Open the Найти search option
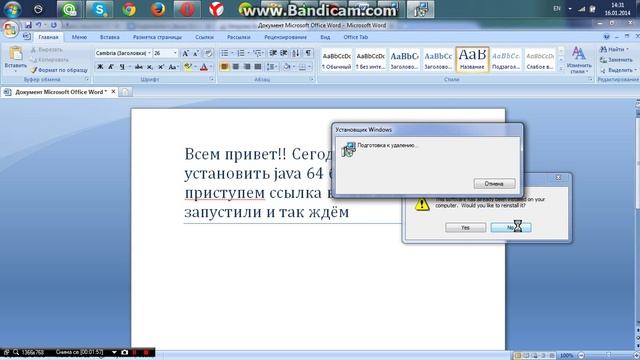The image size is (640, 360). point(615,49)
